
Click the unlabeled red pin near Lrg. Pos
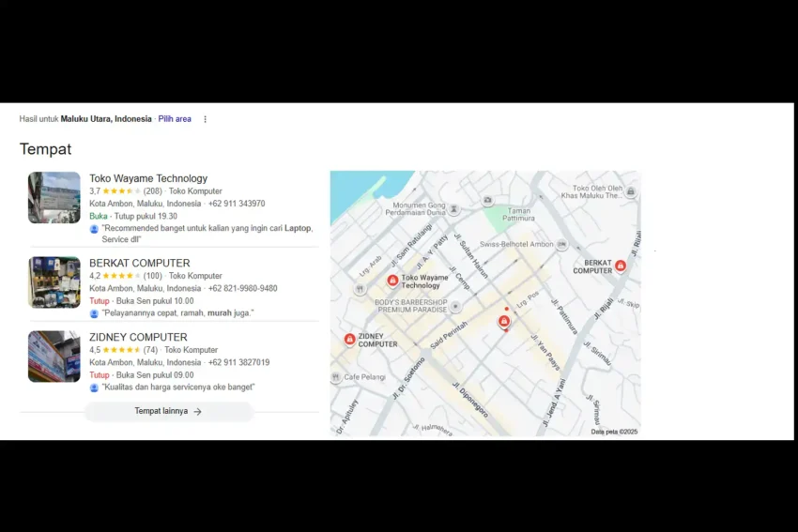504,322
